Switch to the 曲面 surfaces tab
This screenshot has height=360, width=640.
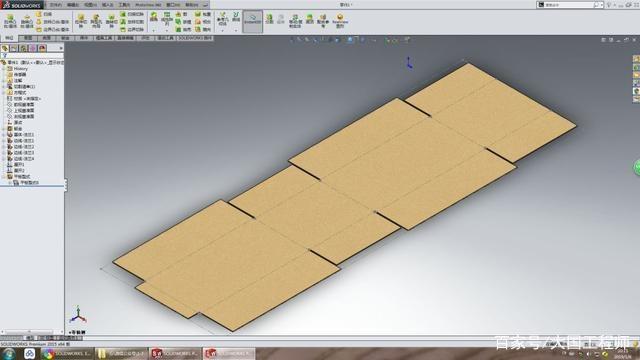(x=47, y=38)
